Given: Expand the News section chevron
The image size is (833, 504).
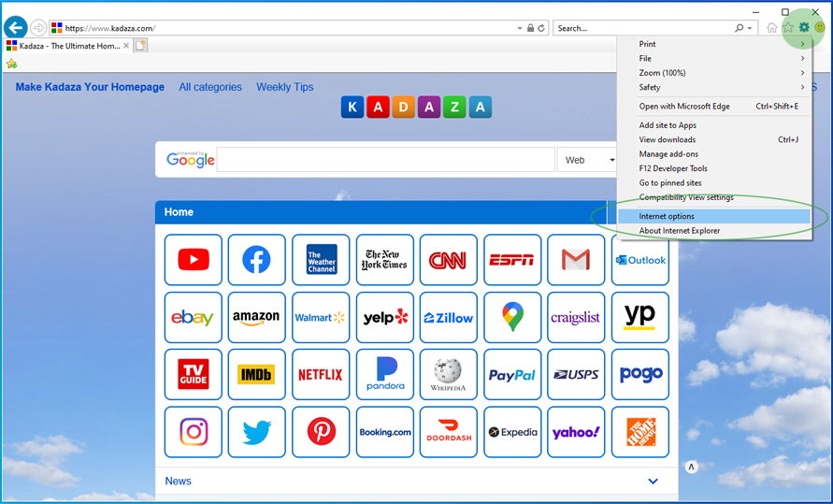Looking at the screenshot, I should [653, 482].
